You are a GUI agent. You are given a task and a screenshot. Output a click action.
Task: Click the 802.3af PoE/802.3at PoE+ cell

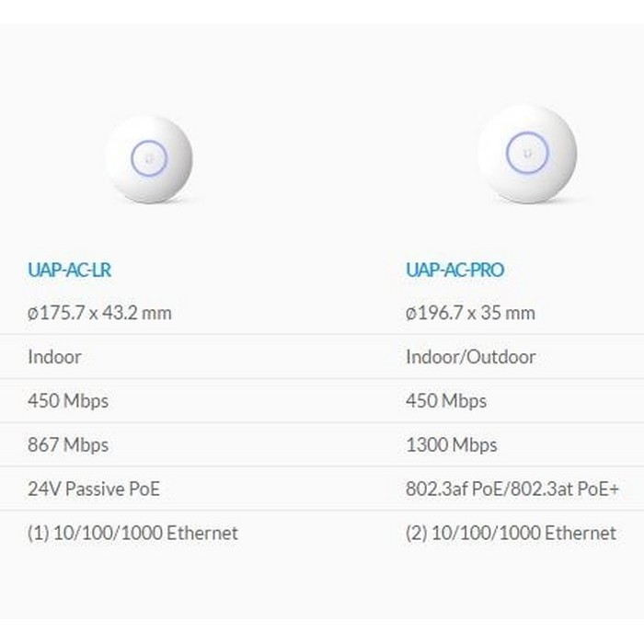[512, 489]
